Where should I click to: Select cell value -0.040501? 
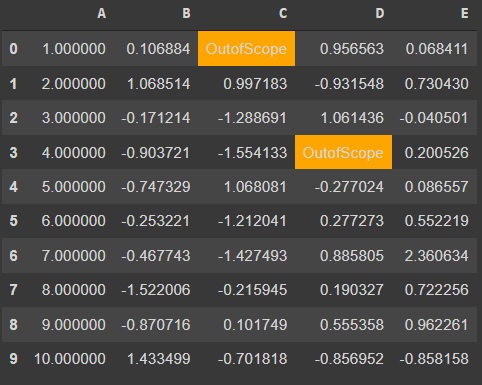pyautogui.click(x=434, y=118)
